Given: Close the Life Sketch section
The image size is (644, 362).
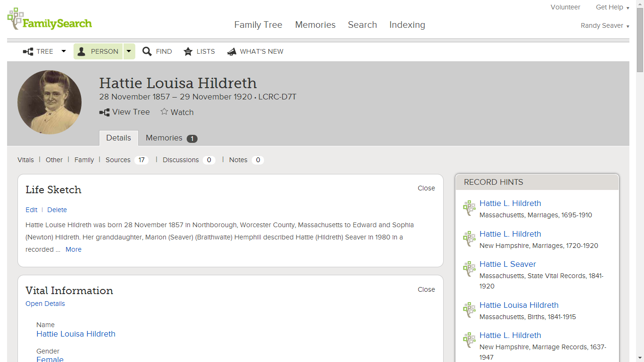Looking at the screenshot, I should coord(426,188).
